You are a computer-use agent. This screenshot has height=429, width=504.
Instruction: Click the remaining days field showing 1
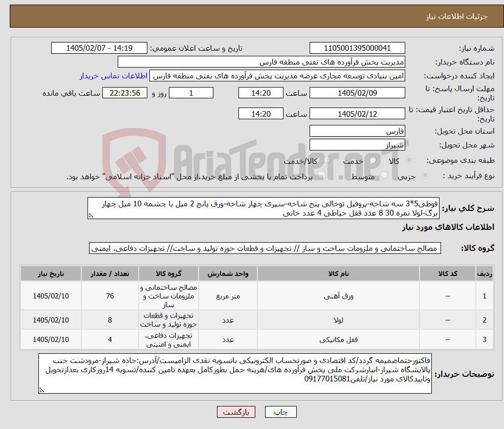point(191,93)
